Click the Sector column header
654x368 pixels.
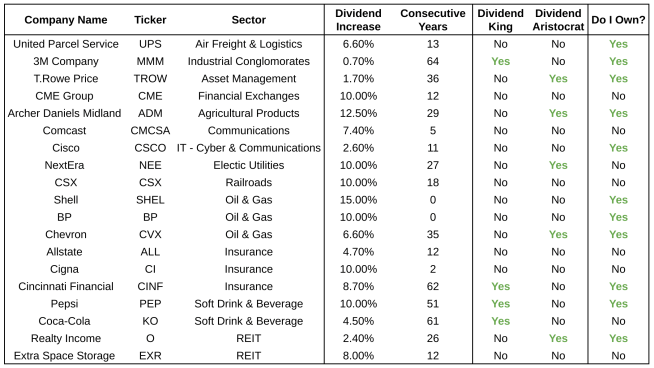point(249,20)
